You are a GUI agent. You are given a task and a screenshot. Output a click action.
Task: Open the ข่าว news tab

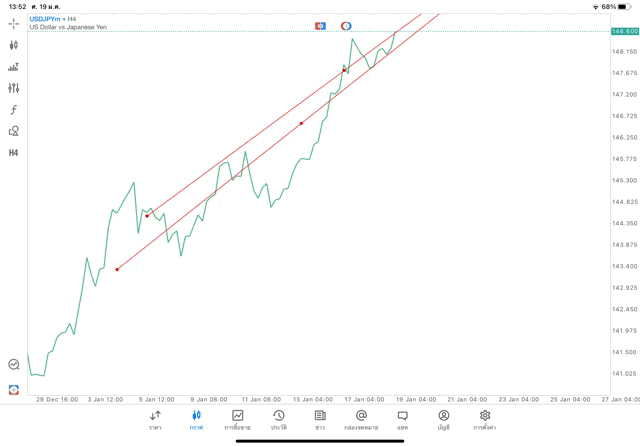click(320, 420)
